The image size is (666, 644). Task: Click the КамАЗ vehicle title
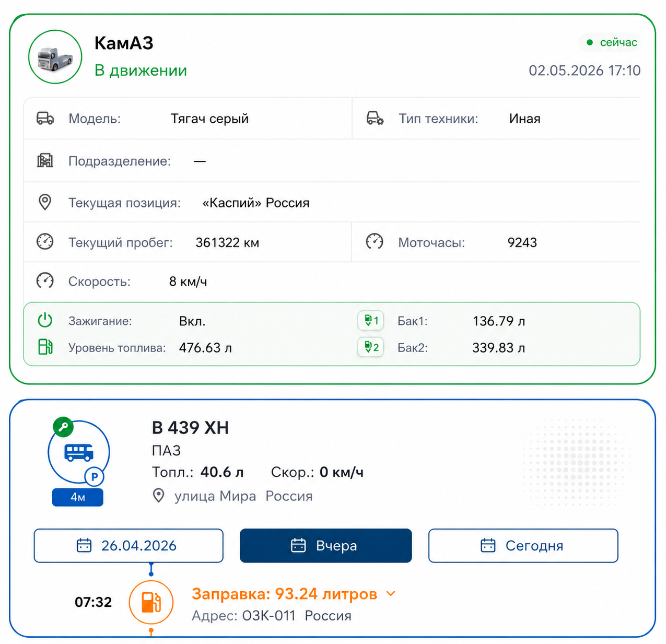pos(124,43)
